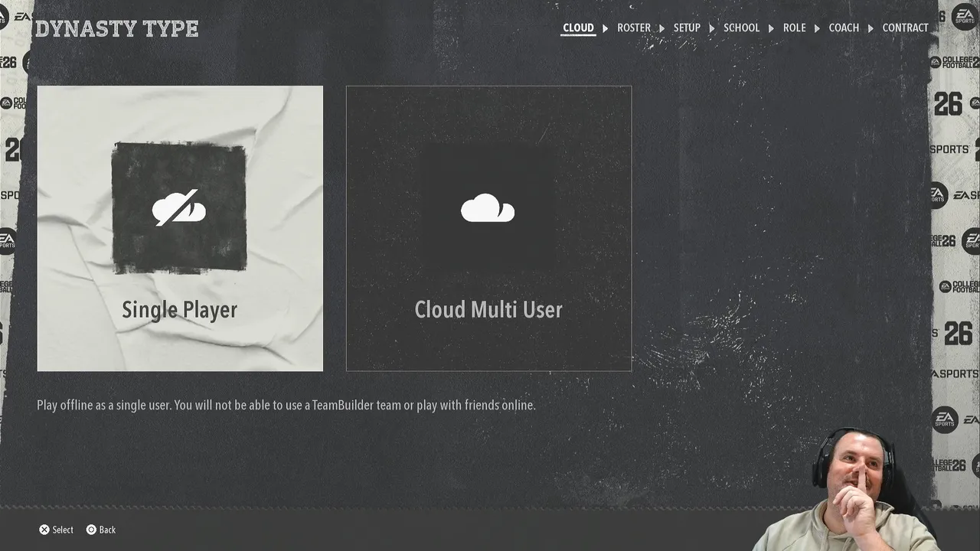Click the crossed-out cloud offline icon
The image size is (980, 551).
(179, 208)
